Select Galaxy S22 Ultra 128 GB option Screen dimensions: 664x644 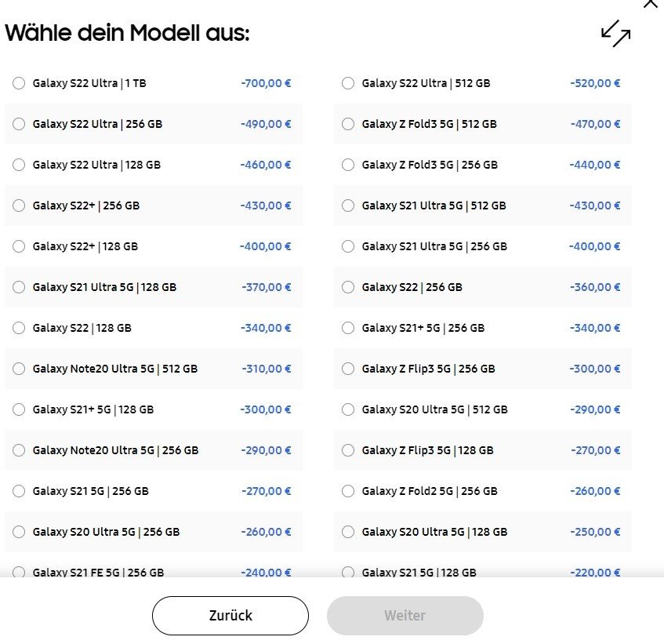click(x=19, y=165)
